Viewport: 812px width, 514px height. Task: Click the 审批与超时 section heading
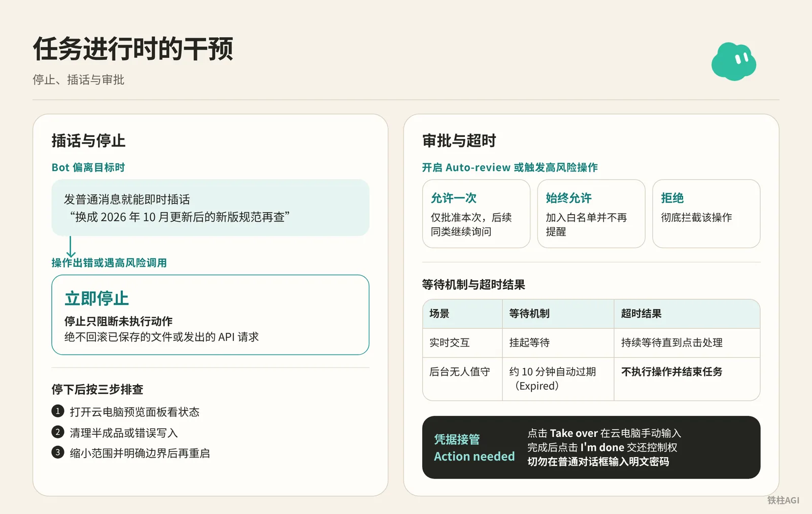459,141
